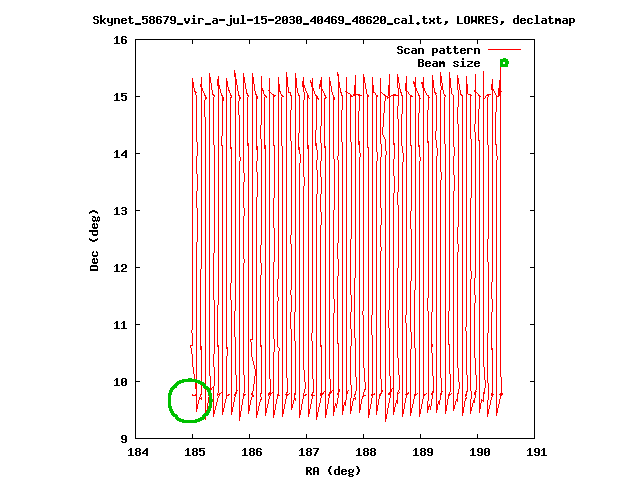Click the small green beam marker in the legend

pos(504,63)
